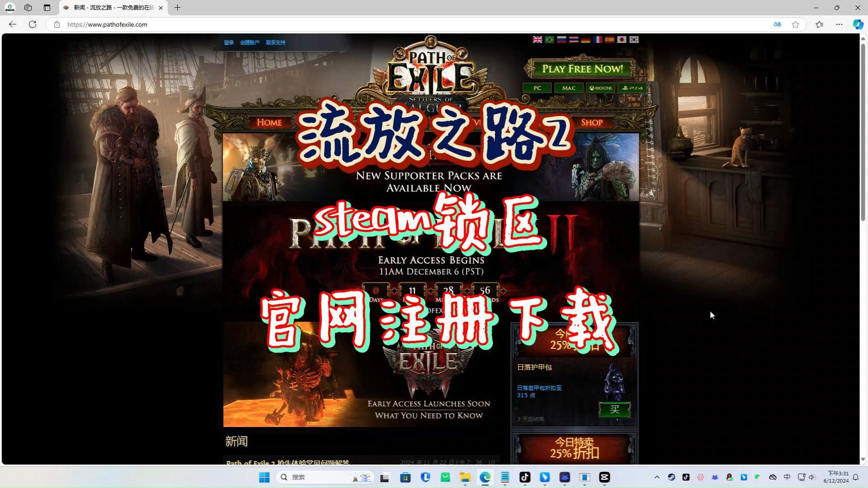Click the 创建账户 create account link
This screenshot has height=488, width=868.
(250, 42)
